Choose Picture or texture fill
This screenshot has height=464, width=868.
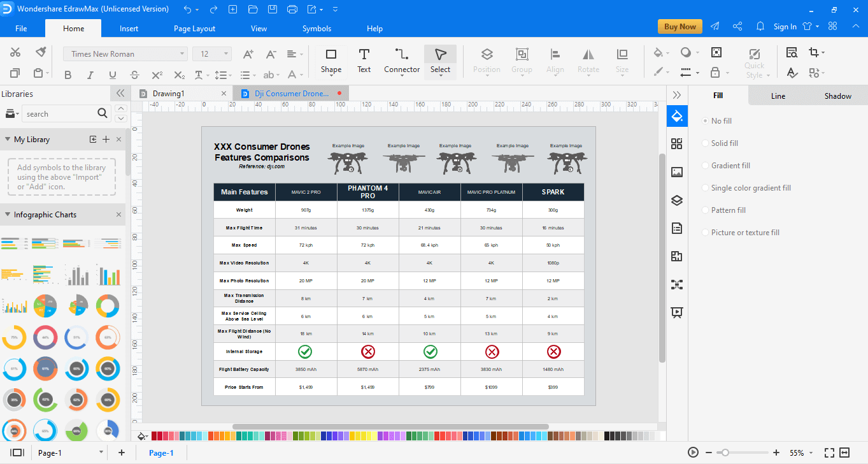click(741, 233)
